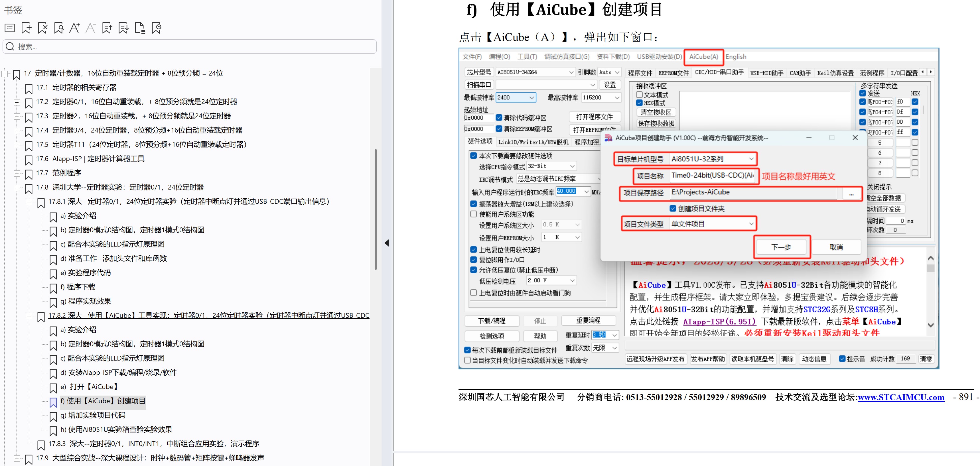Open the 目标单片机型号 dropdown in the AiCube dialog
The width and height of the screenshot is (980, 466).
tap(713, 159)
